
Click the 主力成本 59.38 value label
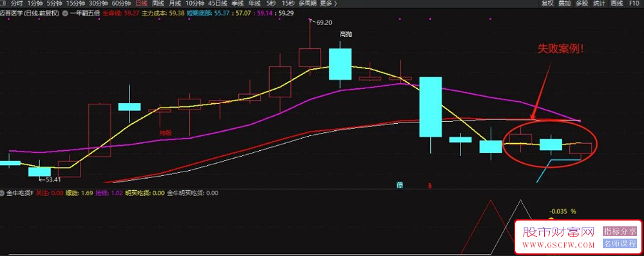point(163,13)
